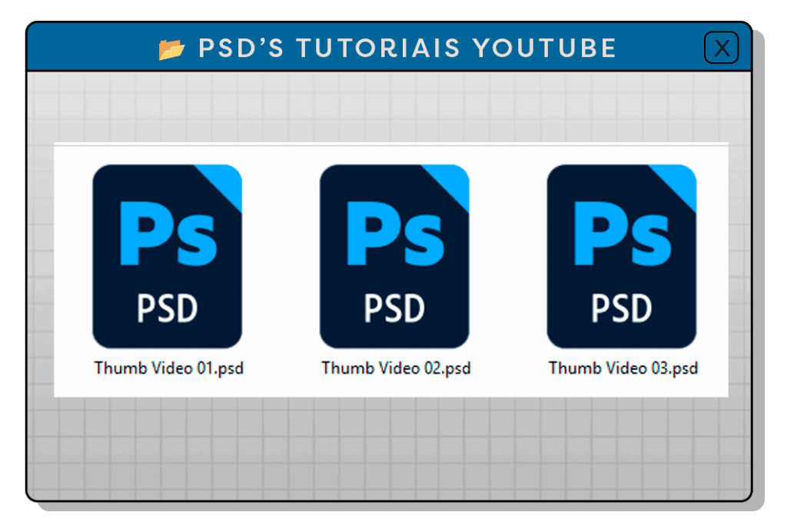787x532 pixels.
Task: Click the "Thumb Video 03.psd" file name
Action: 623,368
